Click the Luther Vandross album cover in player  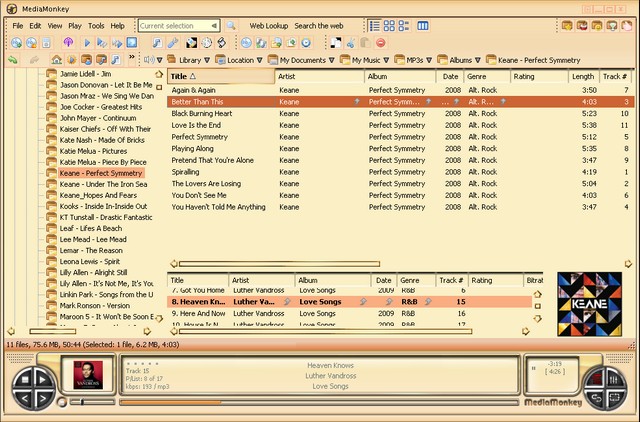point(88,375)
